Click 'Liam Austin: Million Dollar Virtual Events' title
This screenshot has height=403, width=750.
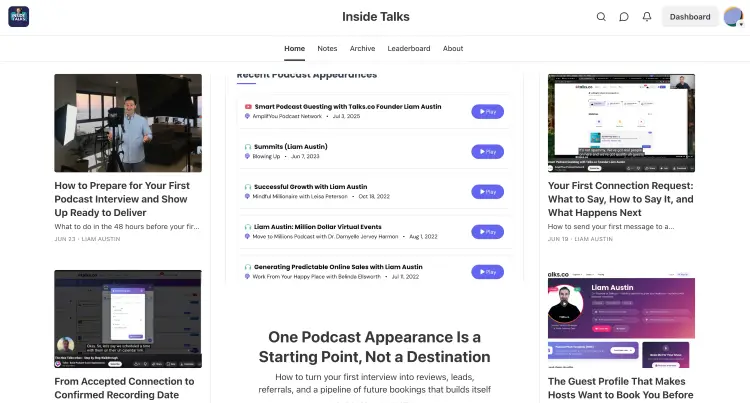coord(318,227)
